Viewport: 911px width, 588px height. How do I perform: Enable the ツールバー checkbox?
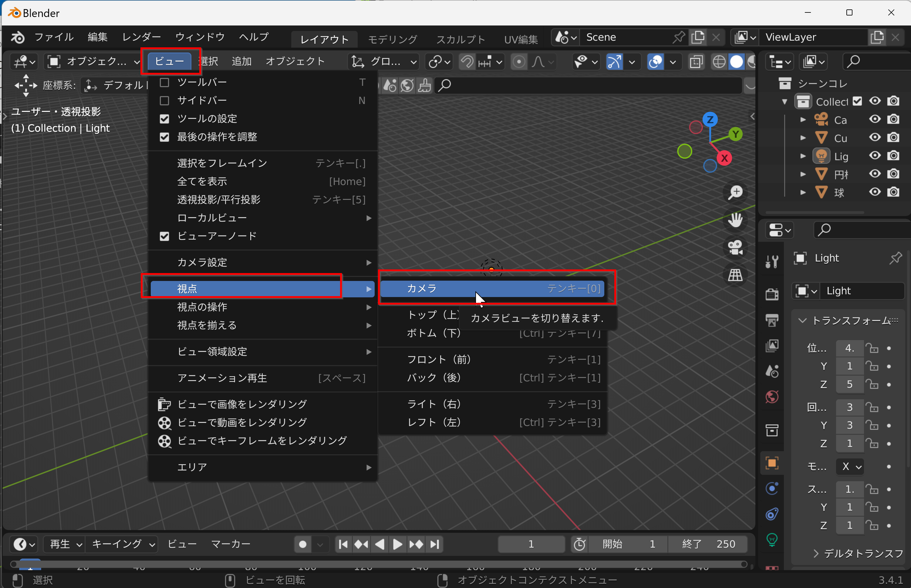pos(164,82)
